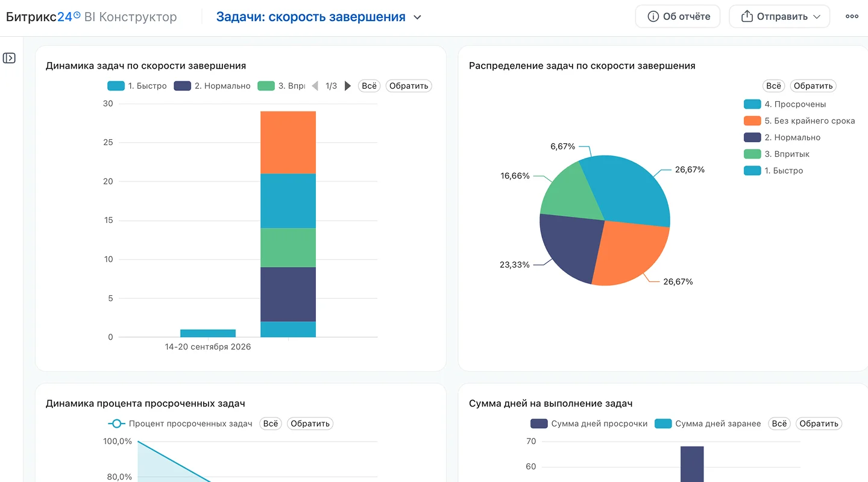
Task: Show previous legend page in Динамика задач chart
Action: pyautogui.click(x=315, y=86)
